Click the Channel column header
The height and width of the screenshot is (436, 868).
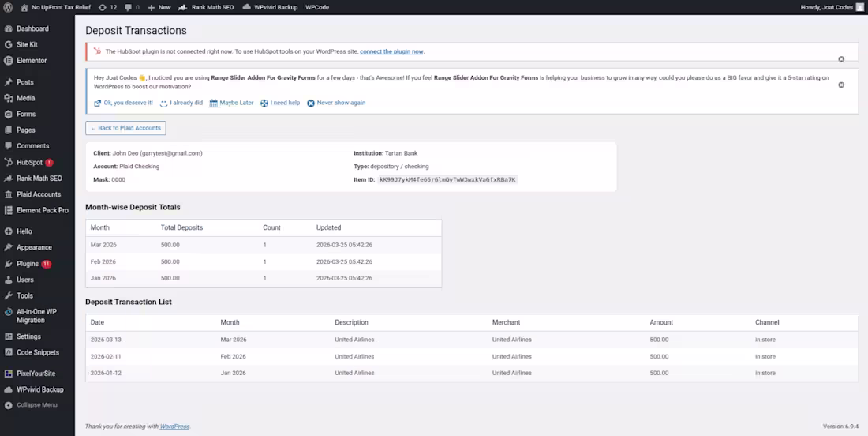[767, 322]
